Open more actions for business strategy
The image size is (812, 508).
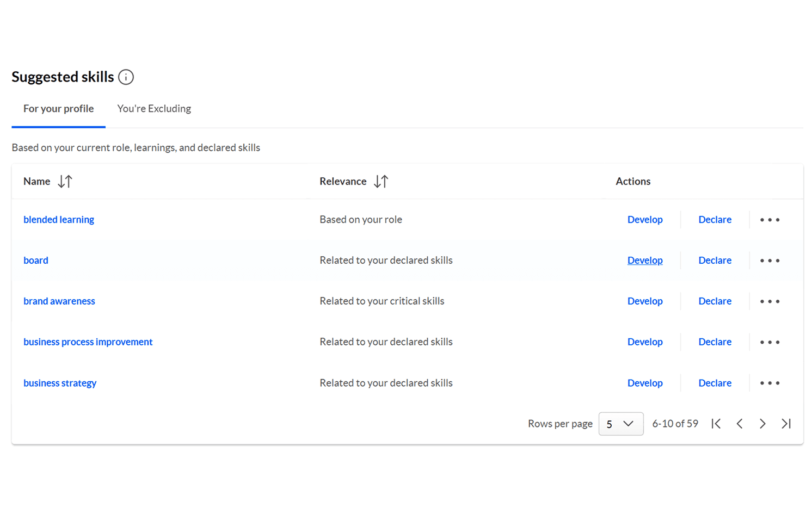coord(770,383)
